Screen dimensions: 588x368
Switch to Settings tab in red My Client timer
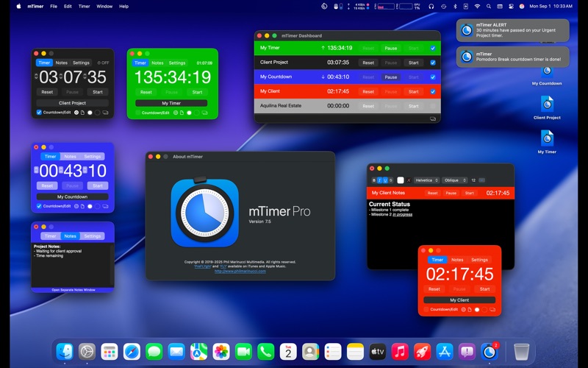point(479,260)
